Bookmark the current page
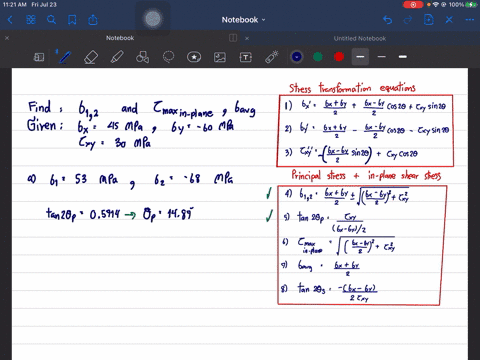The width and height of the screenshot is (480, 360). click(72, 20)
